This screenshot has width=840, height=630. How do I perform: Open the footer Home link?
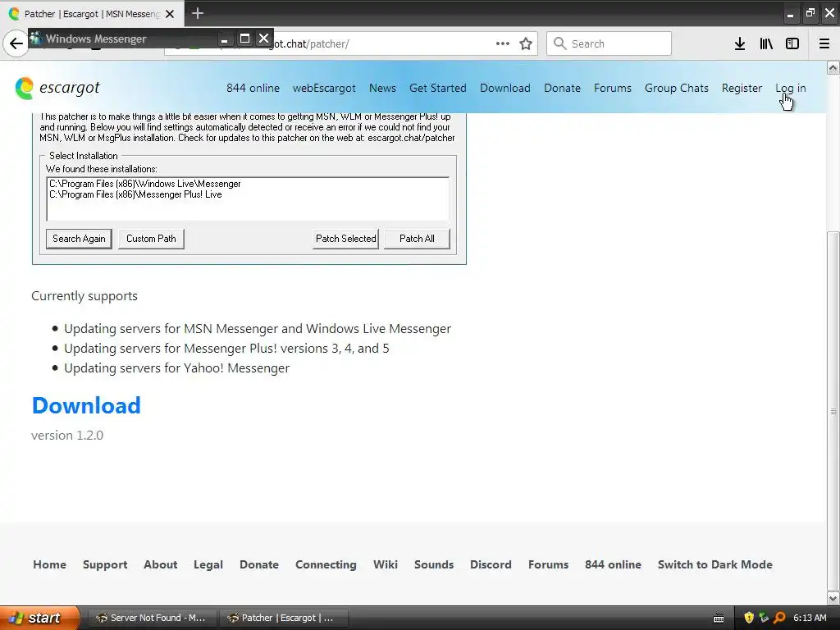point(50,564)
